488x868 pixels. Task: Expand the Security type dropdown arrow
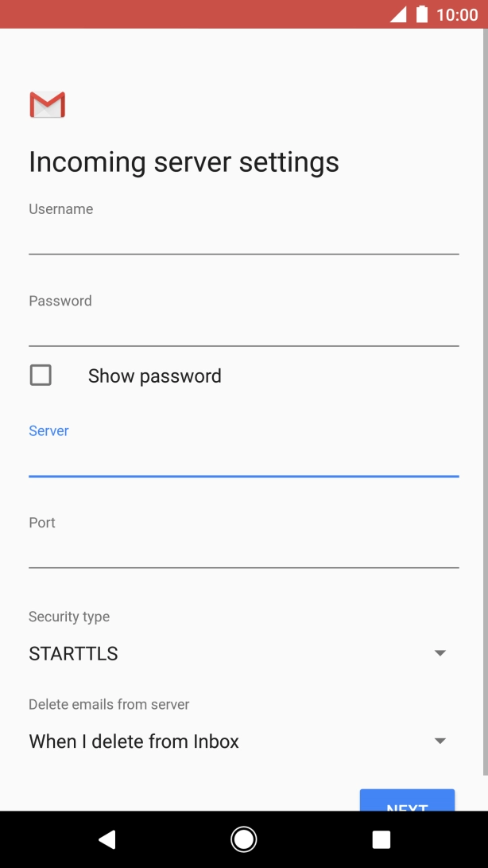pyautogui.click(x=440, y=653)
